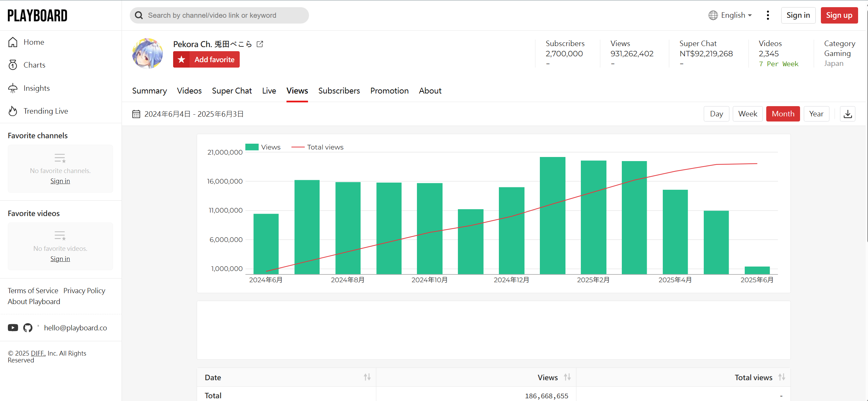Click the Insights lamp icon
The height and width of the screenshot is (401, 868).
point(13,88)
